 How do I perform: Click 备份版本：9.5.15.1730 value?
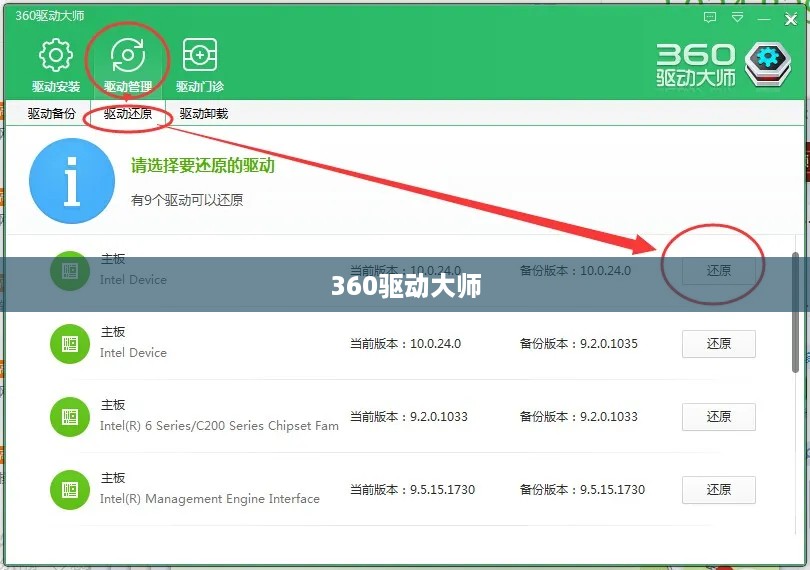click(582, 489)
